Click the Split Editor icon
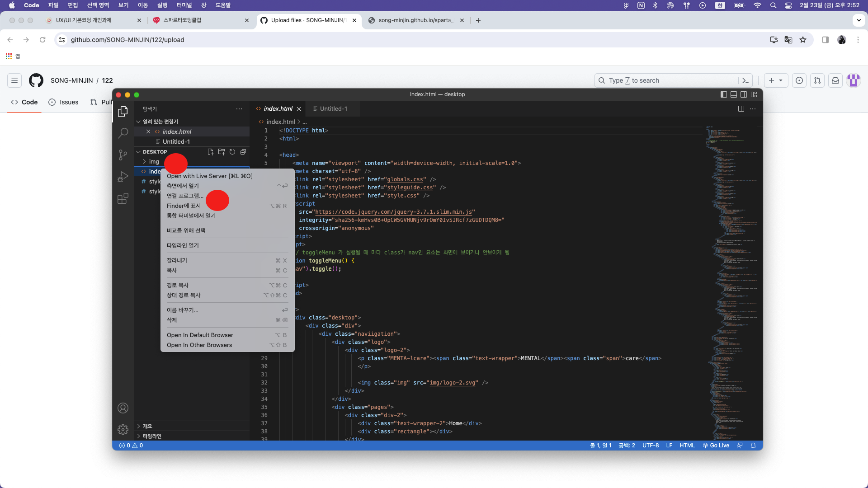The width and height of the screenshot is (868, 488). click(x=741, y=109)
